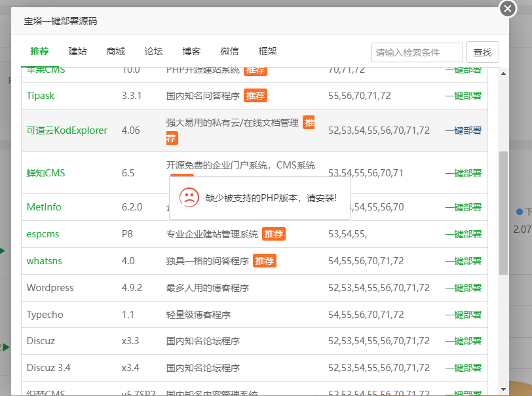Select the Discuz 3.4 name cell

pyautogui.click(x=48, y=367)
